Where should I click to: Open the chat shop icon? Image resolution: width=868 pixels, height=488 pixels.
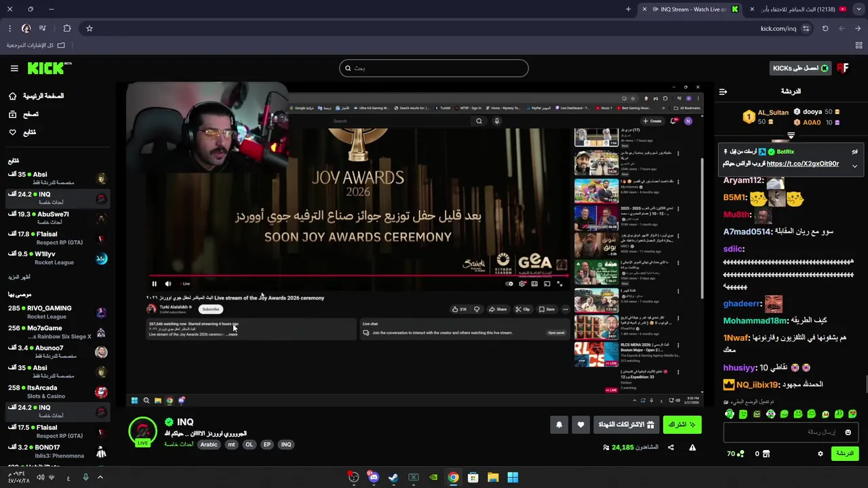pos(767,454)
